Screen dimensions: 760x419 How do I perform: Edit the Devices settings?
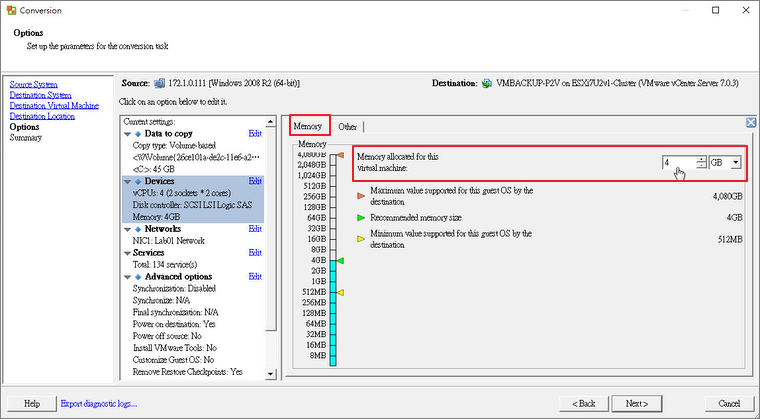coord(255,181)
